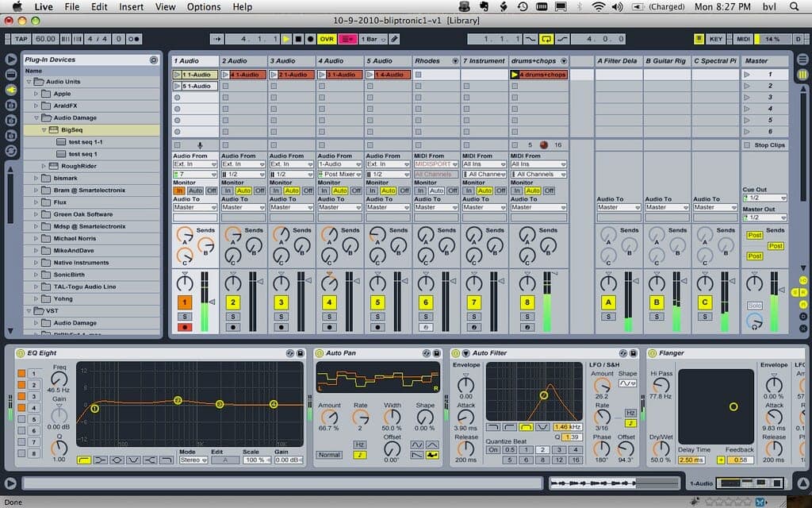Set track 1 Audio monitor to Auto
Image resolution: width=812 pixels, height=508 pixels.
[x=195, y=190]
